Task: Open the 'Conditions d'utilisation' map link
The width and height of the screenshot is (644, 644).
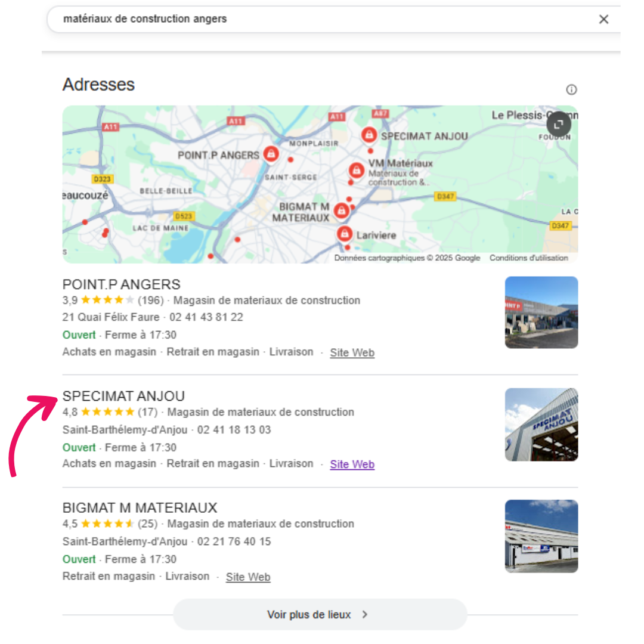Action: (528, 258)
